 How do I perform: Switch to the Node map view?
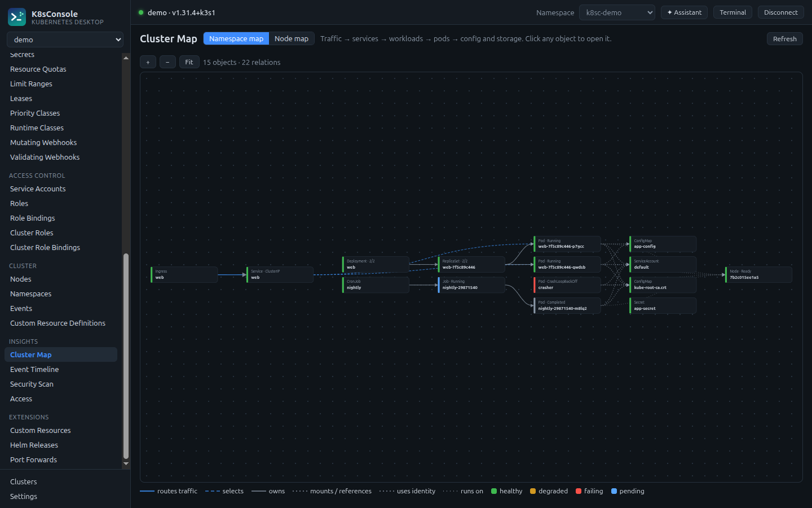[292, 38]
